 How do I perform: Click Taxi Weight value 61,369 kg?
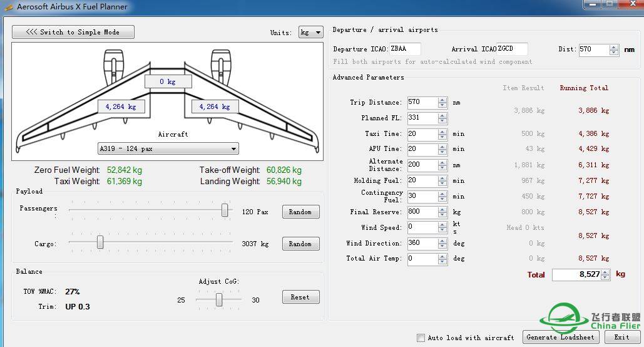coord(125,181)
